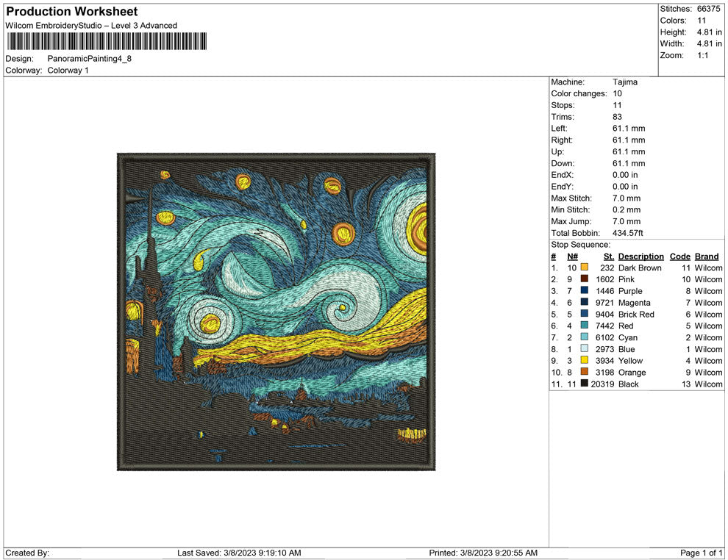Screen dimensions: 728x560
Task: Pick the Cyan thread color swatch
Action: 585,337
